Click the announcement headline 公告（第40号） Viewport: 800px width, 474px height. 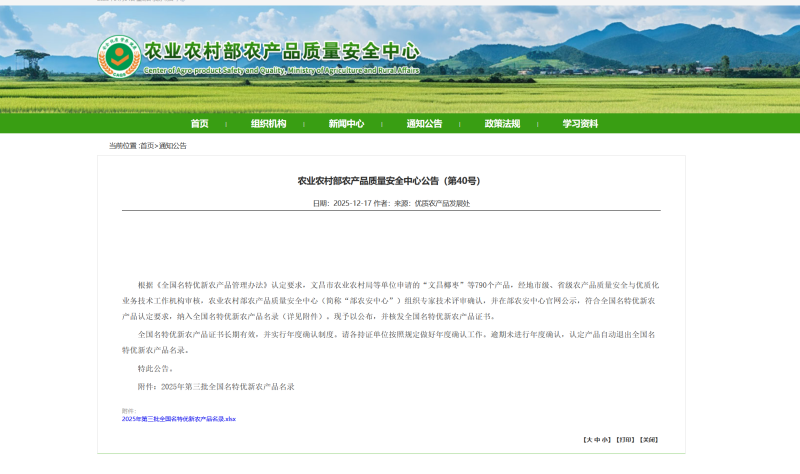389,181
